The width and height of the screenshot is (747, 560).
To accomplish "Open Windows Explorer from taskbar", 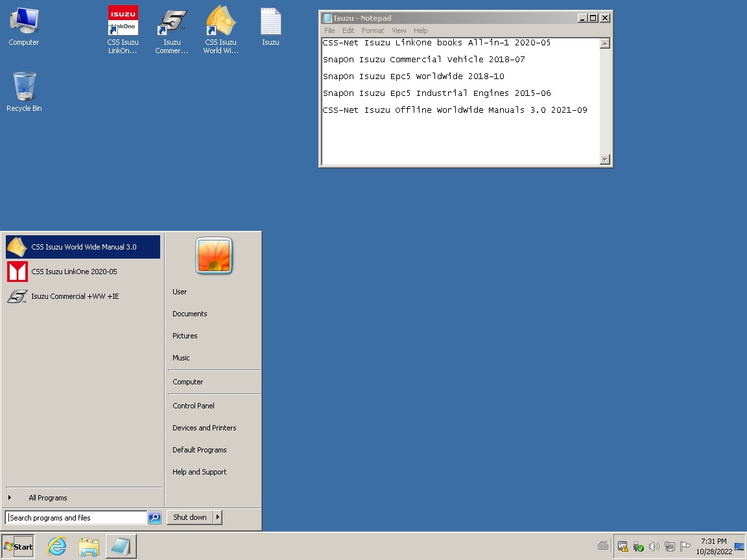I will point(89,546).
